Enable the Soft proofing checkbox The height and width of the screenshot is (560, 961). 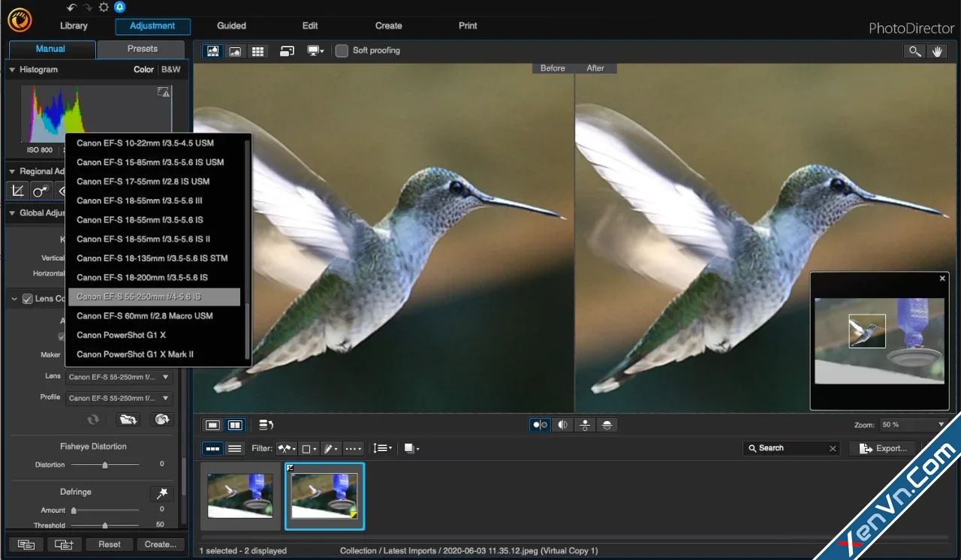[342, 51]
